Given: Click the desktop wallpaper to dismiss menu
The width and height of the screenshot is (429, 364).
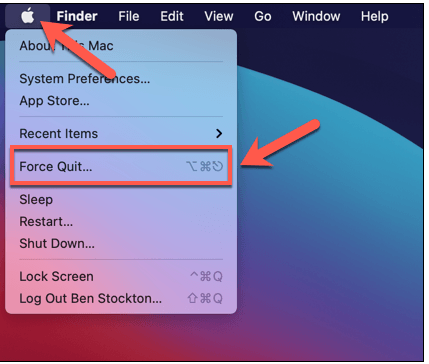Looking at the screenshot, I should pos(333,250).
